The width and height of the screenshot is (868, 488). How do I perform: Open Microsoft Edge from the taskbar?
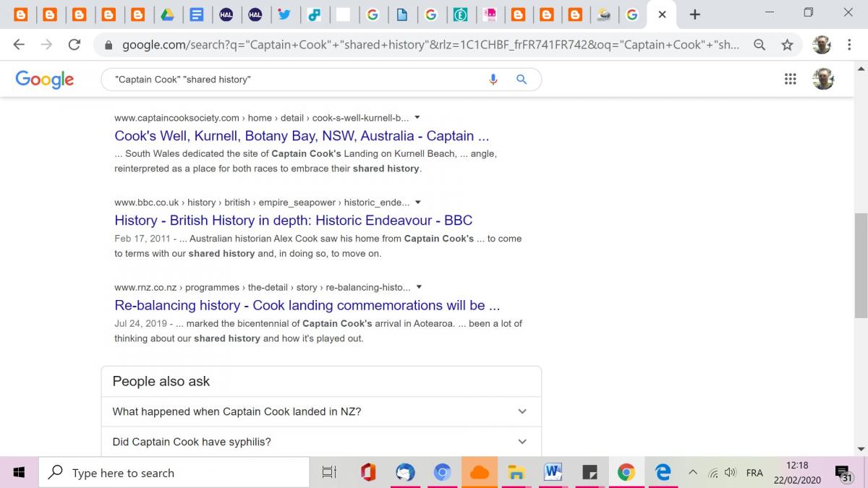click(x=663, y=473)
